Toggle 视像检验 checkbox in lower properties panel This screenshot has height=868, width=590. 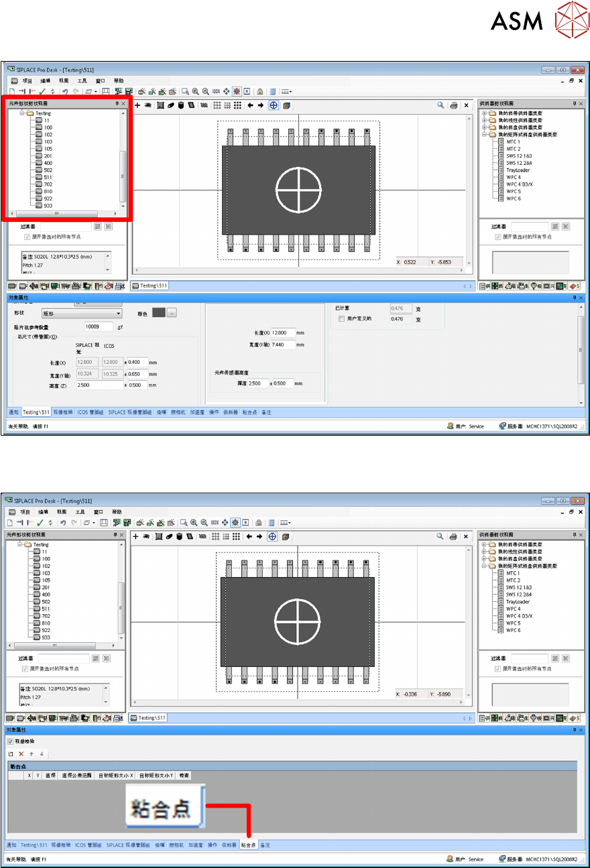10,741
